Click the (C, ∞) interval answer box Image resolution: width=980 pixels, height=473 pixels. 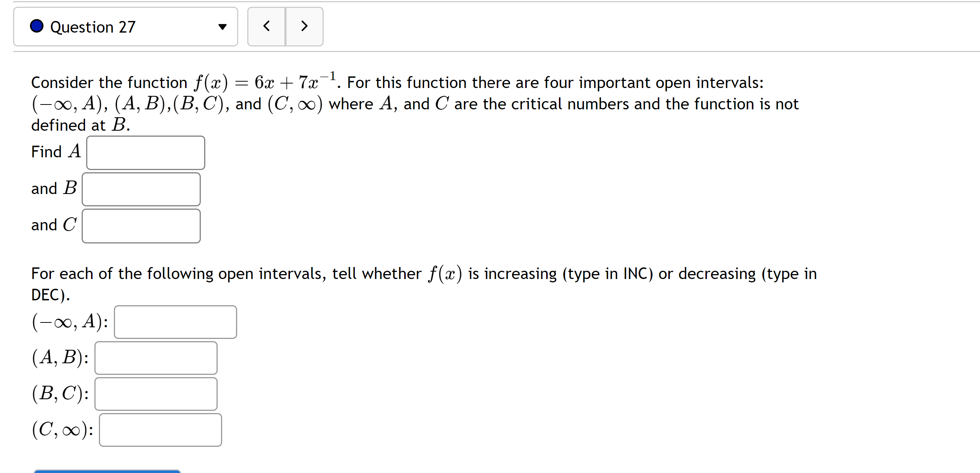pos(160,429)
